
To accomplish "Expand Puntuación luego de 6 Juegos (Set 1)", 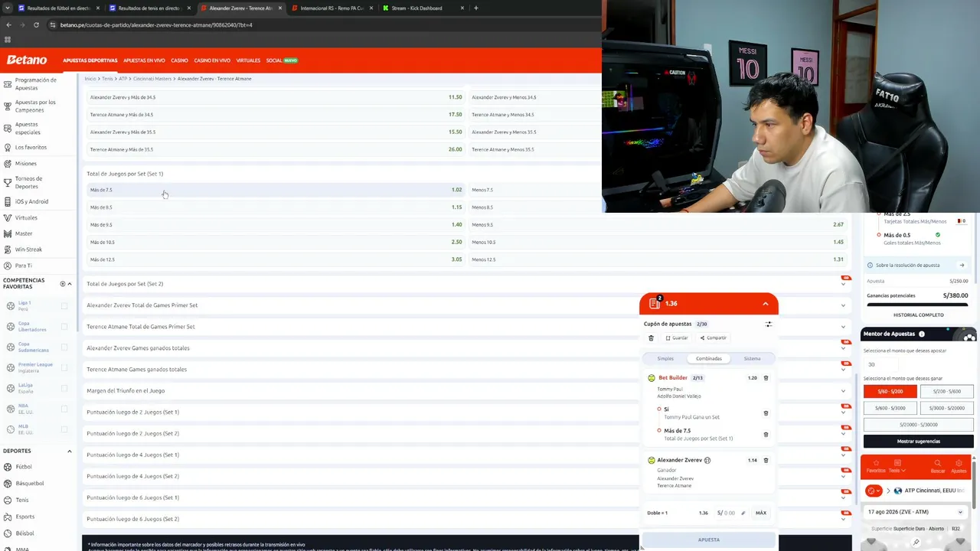I will click(x=467, y=497).
